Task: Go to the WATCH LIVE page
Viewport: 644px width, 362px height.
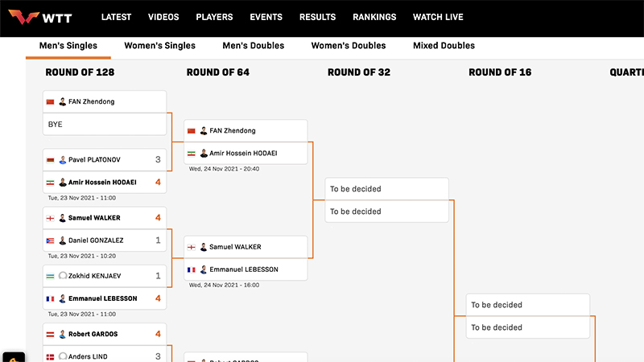Action: (x=438, y=17)
